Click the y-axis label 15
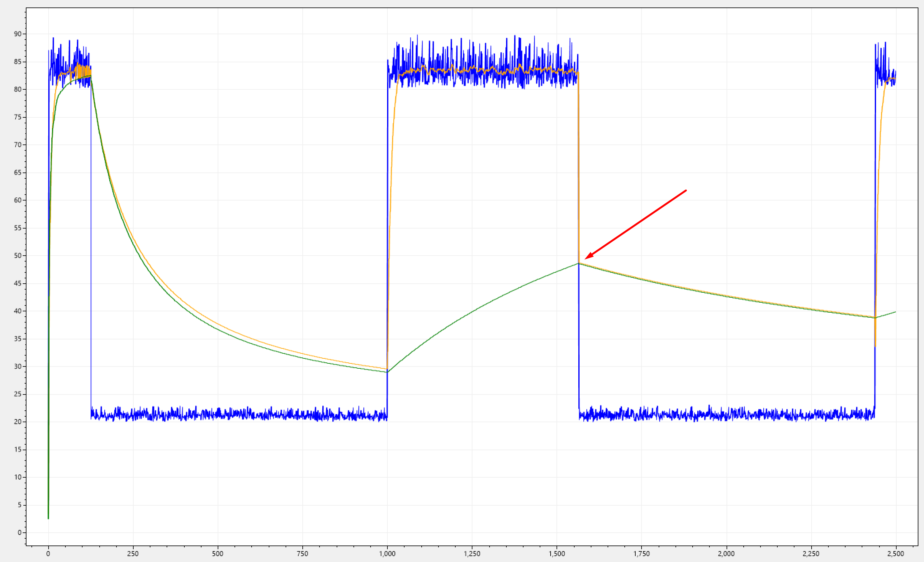The image size is (924, 562). [x=18, y=449]
